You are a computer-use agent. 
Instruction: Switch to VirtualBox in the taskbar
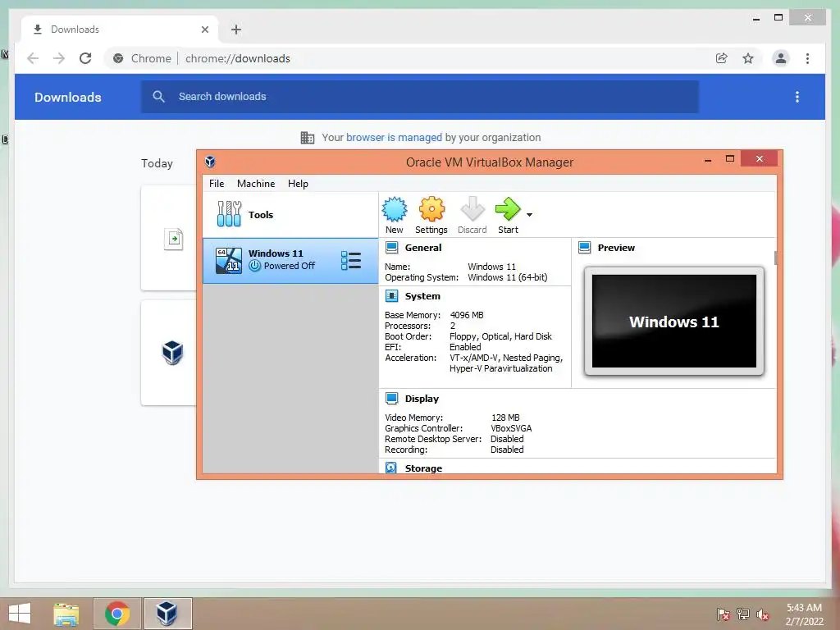coord(167,614)
